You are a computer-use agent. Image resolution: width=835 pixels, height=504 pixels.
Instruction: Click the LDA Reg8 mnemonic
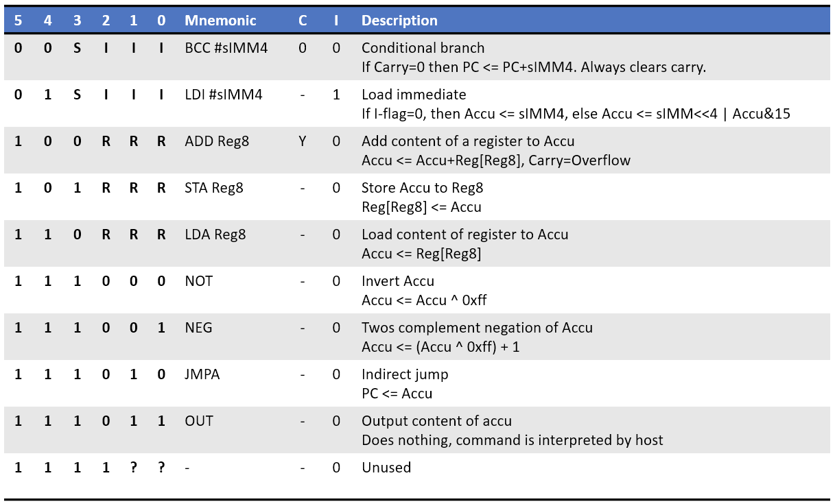[x=215, y=235]
